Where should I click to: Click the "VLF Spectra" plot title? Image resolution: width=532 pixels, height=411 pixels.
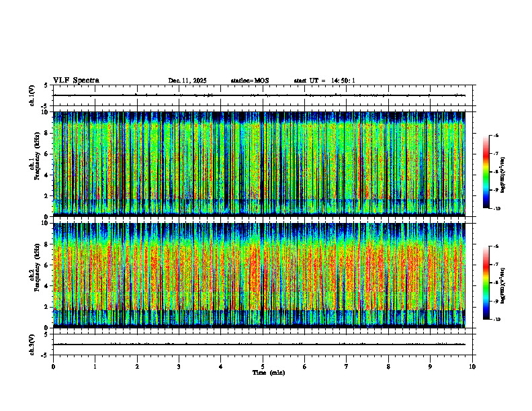[x=76, y=81]
